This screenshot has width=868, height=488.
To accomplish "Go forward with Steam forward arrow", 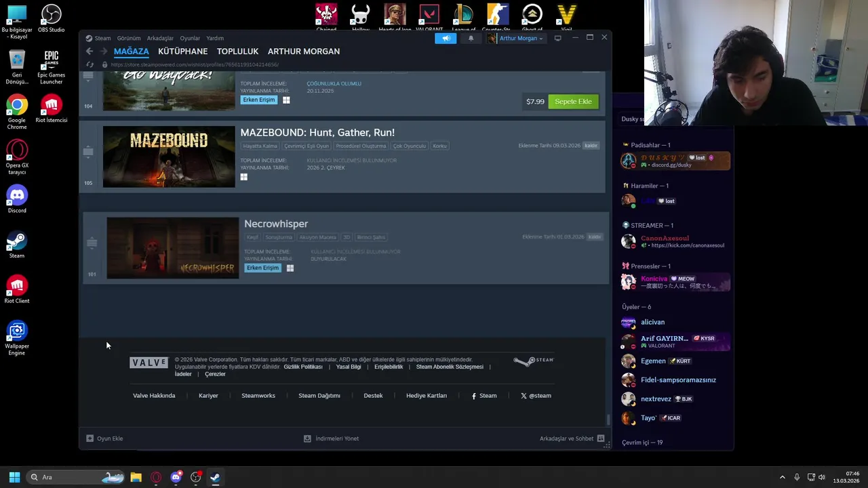I will click(103, 52).
